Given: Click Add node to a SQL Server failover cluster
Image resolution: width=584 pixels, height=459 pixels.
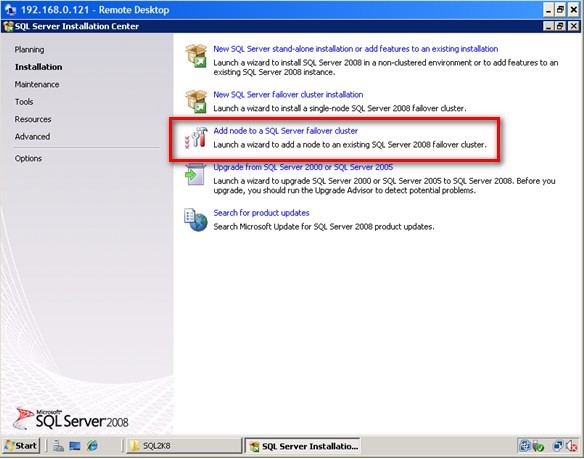Looking at the screenshot, I should (x=286, y=131).
